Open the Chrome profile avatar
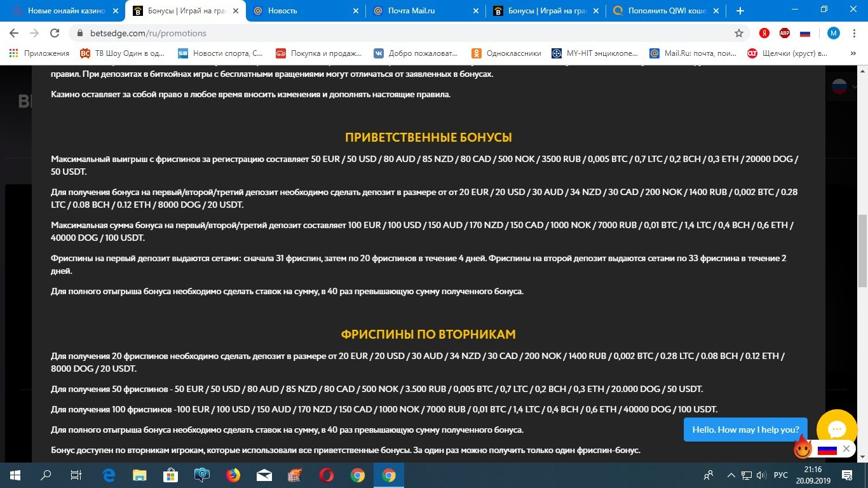Viewport: 868px width, 488px height. pyautogui.click(x=833, y=33)
